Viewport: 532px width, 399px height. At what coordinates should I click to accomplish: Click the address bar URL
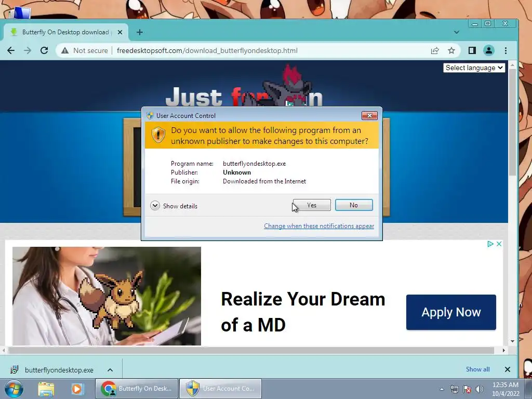pos(207,50)
